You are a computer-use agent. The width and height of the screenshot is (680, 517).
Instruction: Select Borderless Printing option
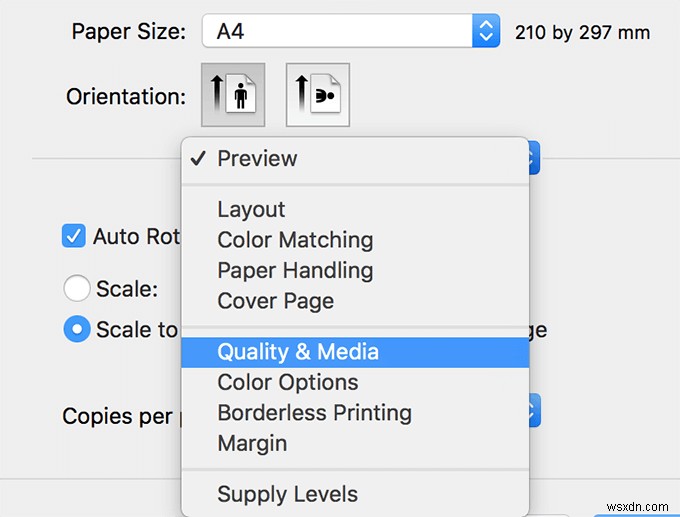[x=314, y=413]
